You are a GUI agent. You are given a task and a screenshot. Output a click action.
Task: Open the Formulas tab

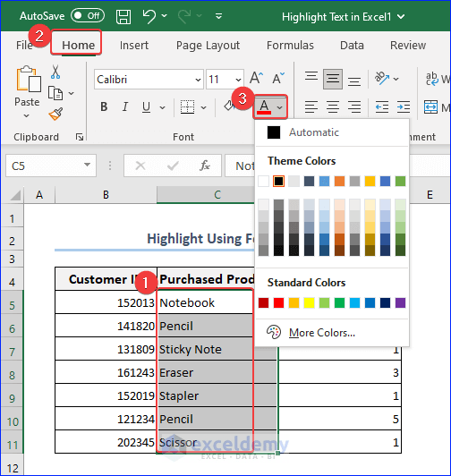(290, 46)
